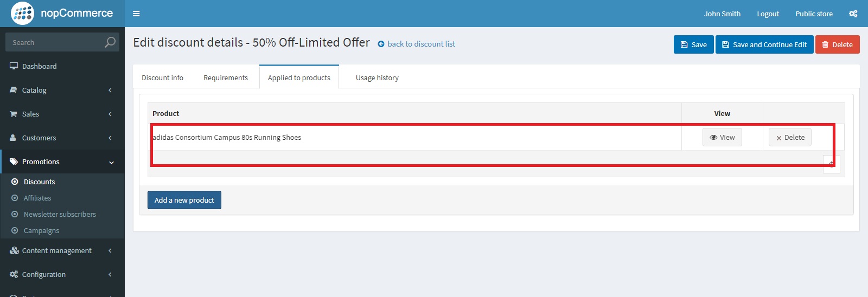Switch to the Discount info tab

coord(162,78)
